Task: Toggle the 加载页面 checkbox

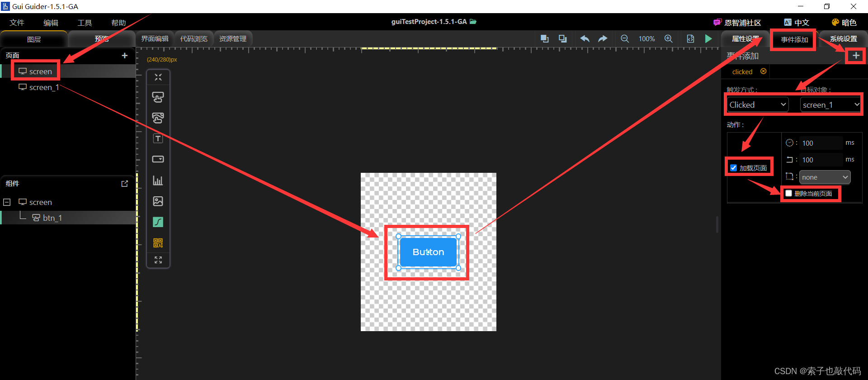Action: click(x=734, y=168)
